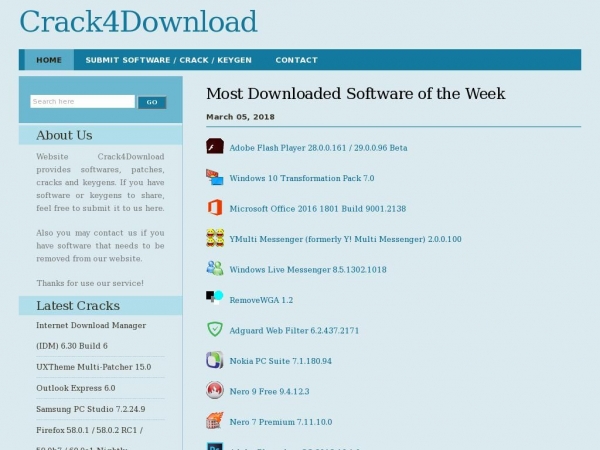This screenshot has width=600, height=450.
Task: Open YMulti Messenger 2.0.0.100 link
Action: click(x=346, y=239)
